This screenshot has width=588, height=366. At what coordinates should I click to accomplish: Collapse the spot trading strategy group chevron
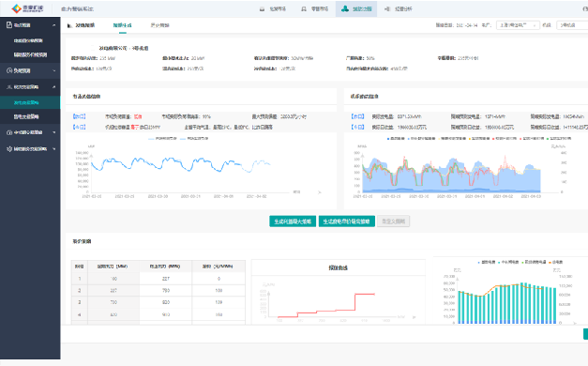point(54,87)
